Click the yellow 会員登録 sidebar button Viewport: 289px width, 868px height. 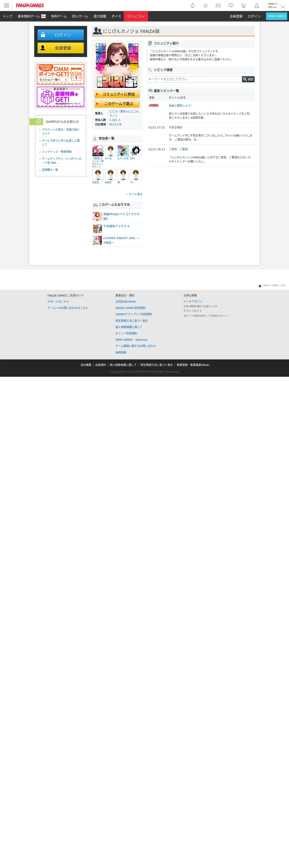[x=61, y=48]
